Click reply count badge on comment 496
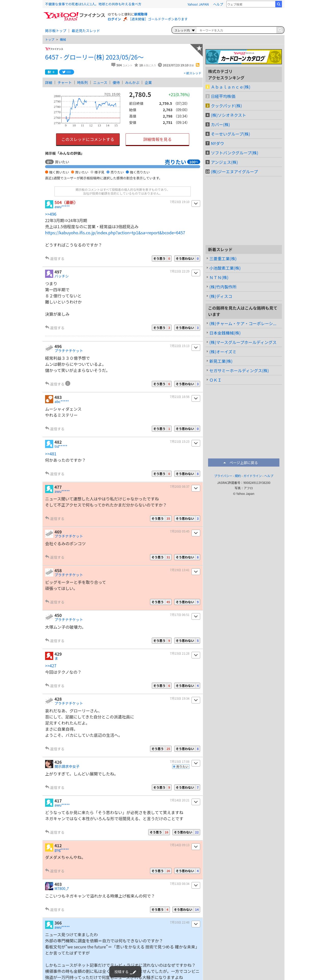 pos(68,383)
